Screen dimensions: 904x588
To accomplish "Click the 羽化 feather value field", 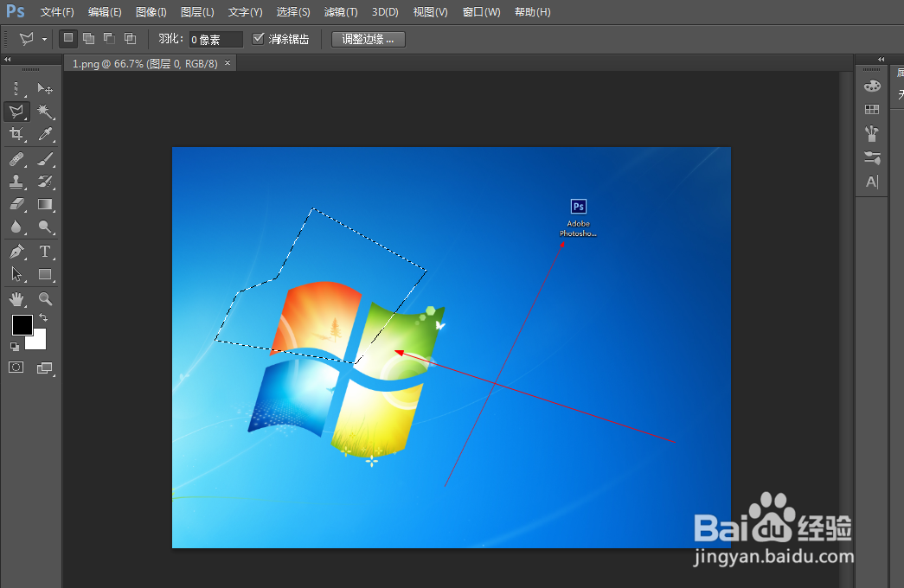I will (215, 39).
